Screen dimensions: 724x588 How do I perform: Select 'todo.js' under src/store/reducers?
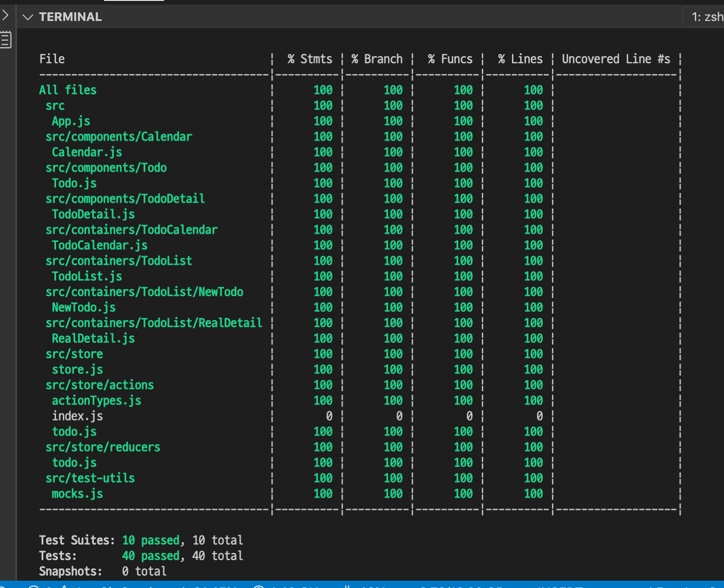(x=74, y=462)
